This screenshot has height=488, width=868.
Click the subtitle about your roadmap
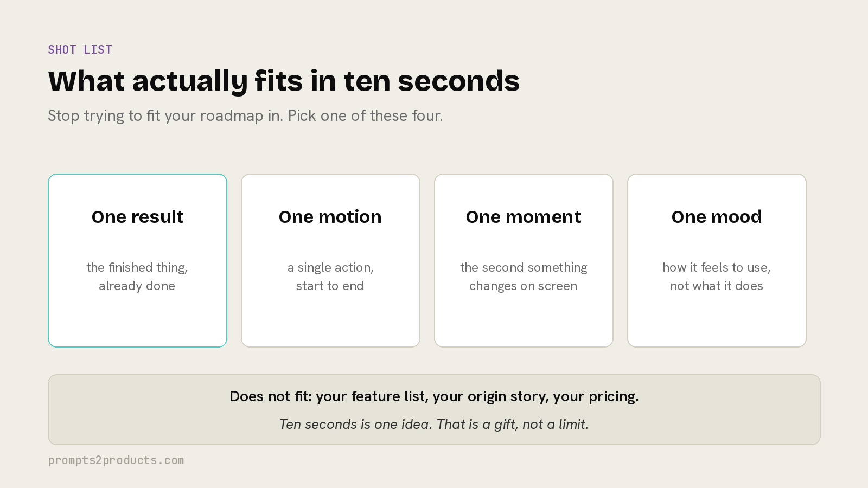(245, 116)
